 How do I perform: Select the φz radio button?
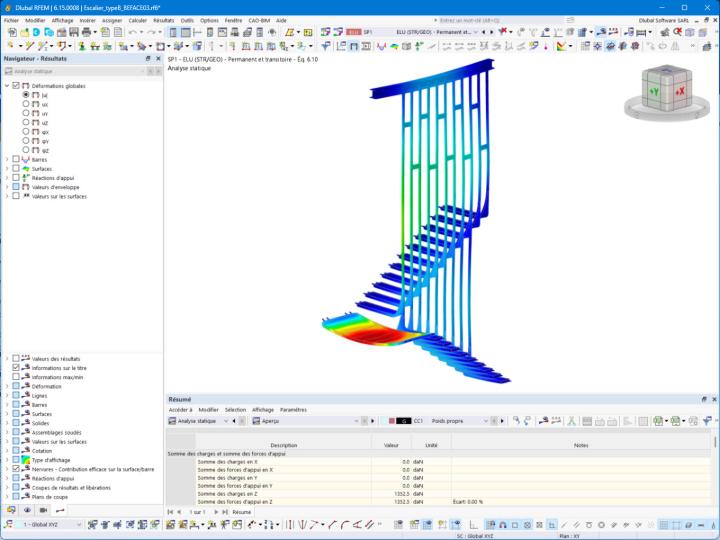[x=26, y=150]
